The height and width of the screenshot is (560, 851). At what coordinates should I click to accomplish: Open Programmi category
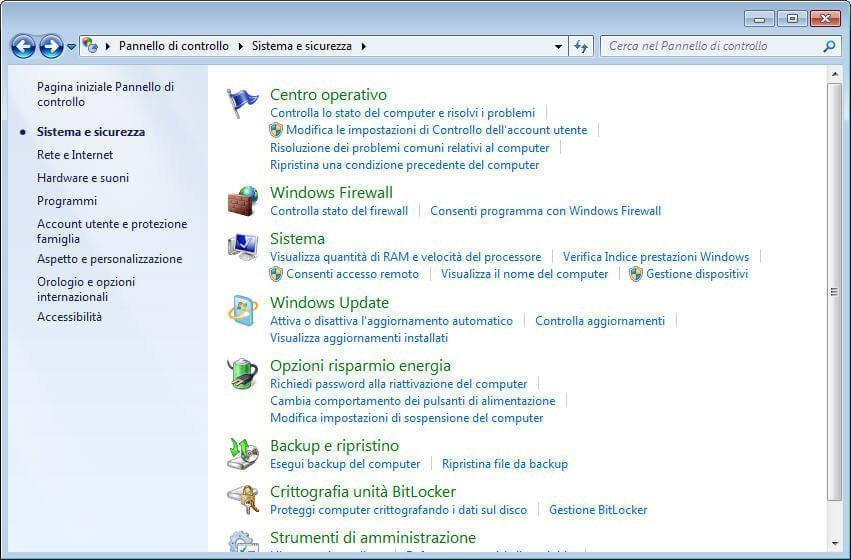[67, 201]
